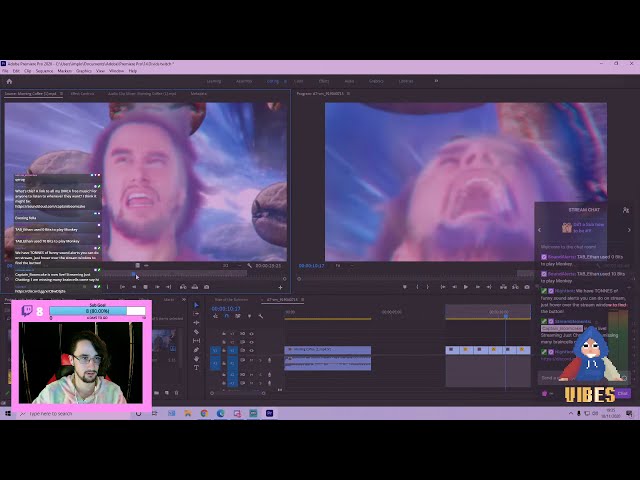The image size is (640, 480).
Task: Toggle the V1 source patching indicator
Action: click(216, 350)
